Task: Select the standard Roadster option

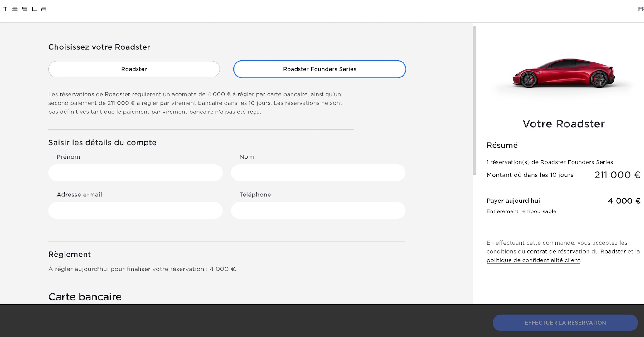Action: pyautogui.click(x=134, y=69)
